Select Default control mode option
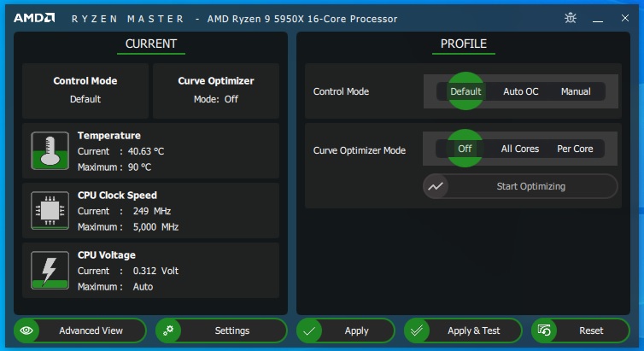Viewport: 644px width, 351px height. [465, 91]
